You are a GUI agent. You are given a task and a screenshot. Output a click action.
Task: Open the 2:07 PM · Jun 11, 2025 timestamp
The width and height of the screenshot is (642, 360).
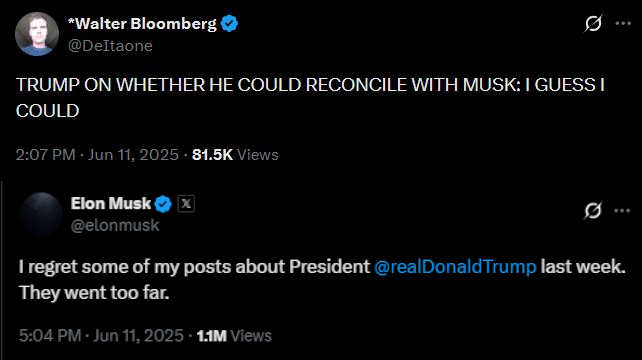pos(97,155)
